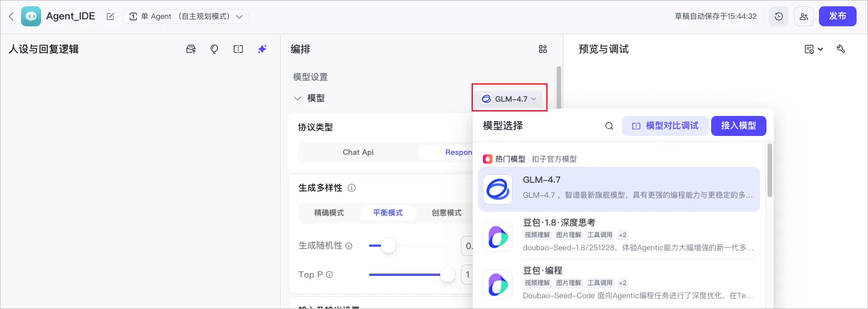Click the grid layout icon beside 编排
Screen dimensions: 868x309
click(x=543, y=49)
